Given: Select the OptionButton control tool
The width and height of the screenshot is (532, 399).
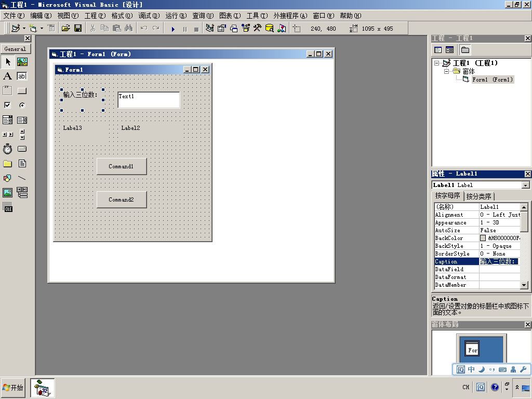Looking at the screenshot, I should point(22,105).
